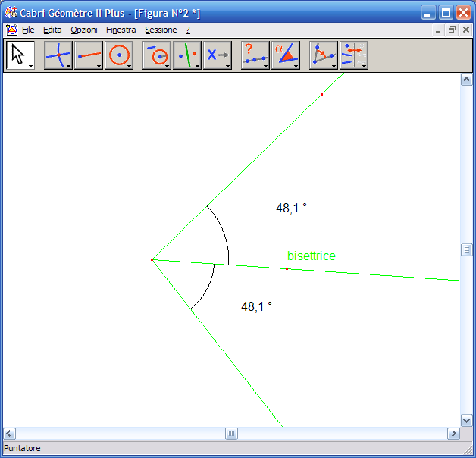Open the Properties check toolbox with question mark

(x=255, y=55)
